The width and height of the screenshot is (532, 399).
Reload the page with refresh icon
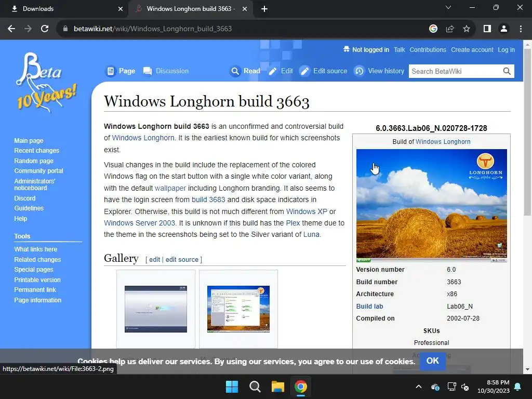click(45, 29)
